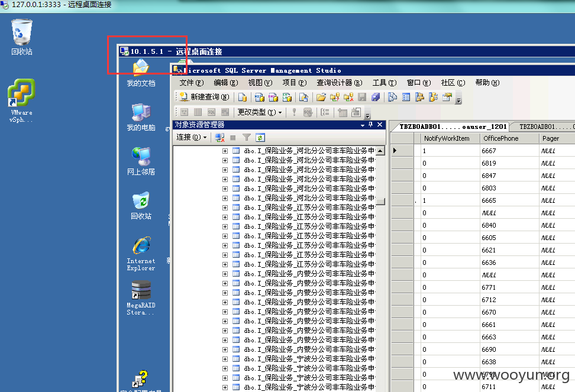Click the Filter funnel in 对象资源管理器

[247, 138]
